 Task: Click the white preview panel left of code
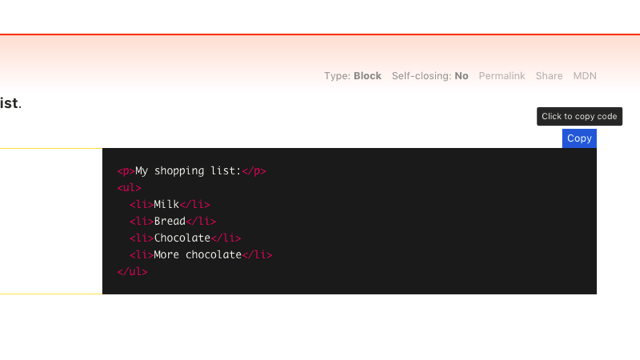tap(51, 221)
